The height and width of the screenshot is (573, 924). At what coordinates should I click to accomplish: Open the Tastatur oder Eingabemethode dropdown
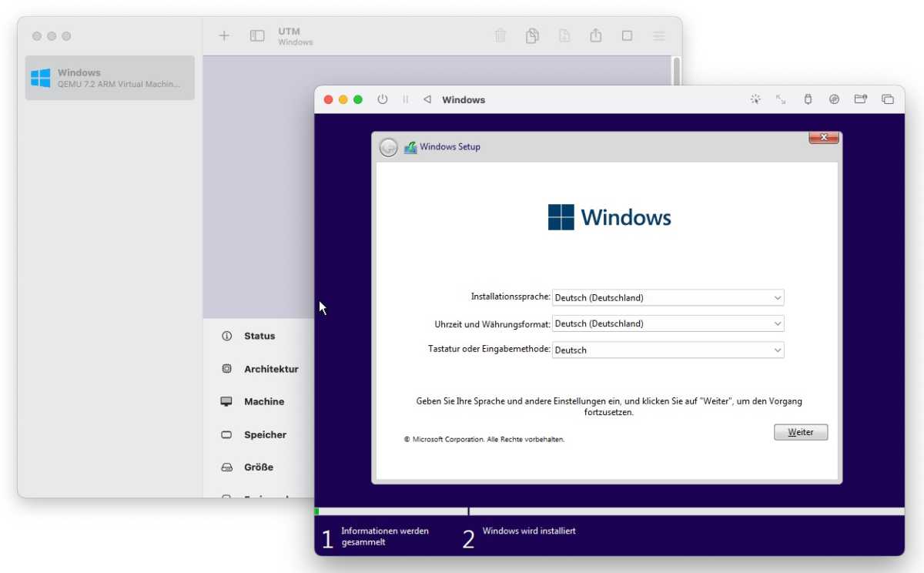[668, 350]
